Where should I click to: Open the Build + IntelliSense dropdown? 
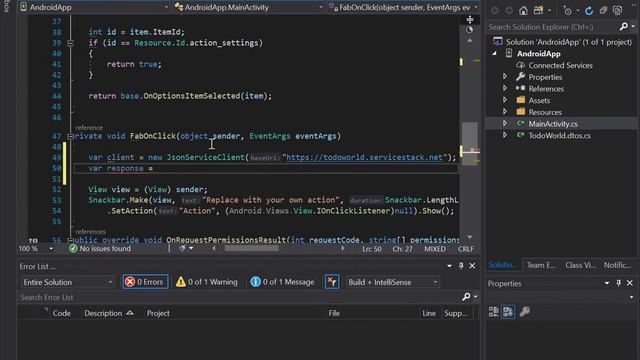click(x=392, y=282)
